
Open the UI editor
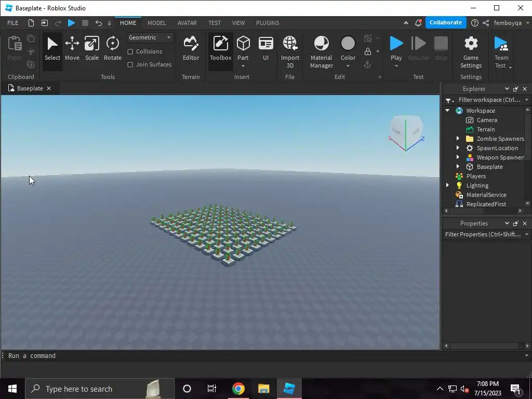[x=265, y=49]
